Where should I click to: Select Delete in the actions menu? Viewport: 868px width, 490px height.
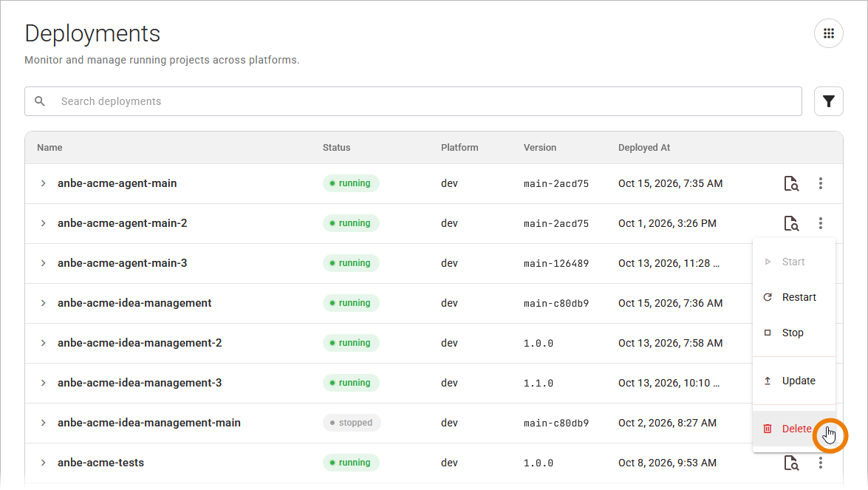(794, 429)
